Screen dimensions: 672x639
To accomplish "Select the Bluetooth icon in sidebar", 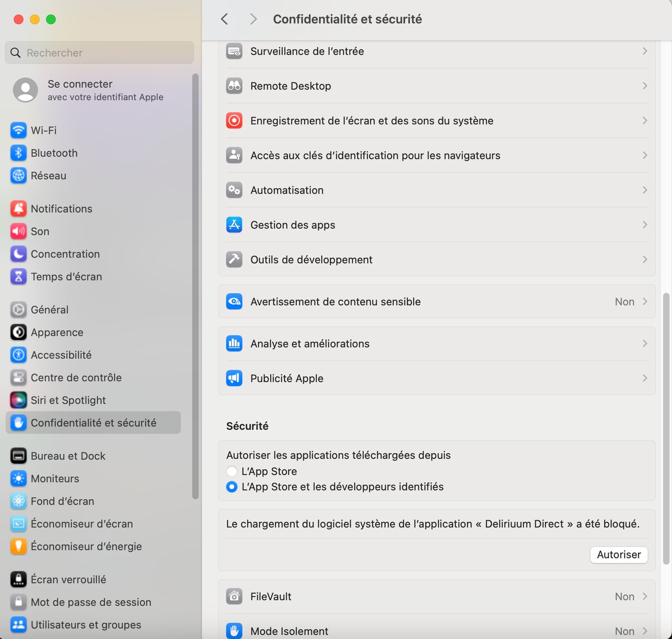I will click(18, 153).
